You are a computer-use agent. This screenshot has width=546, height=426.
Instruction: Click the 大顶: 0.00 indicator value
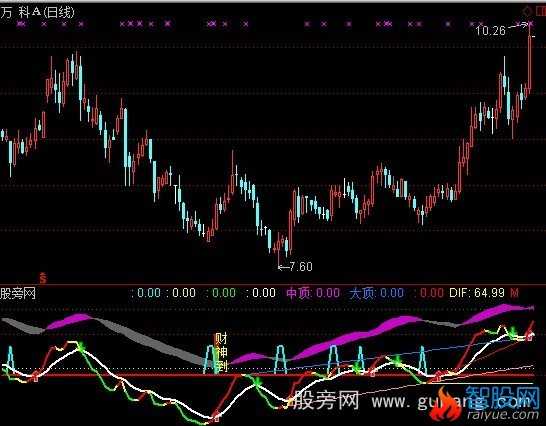tap(376, 293)
